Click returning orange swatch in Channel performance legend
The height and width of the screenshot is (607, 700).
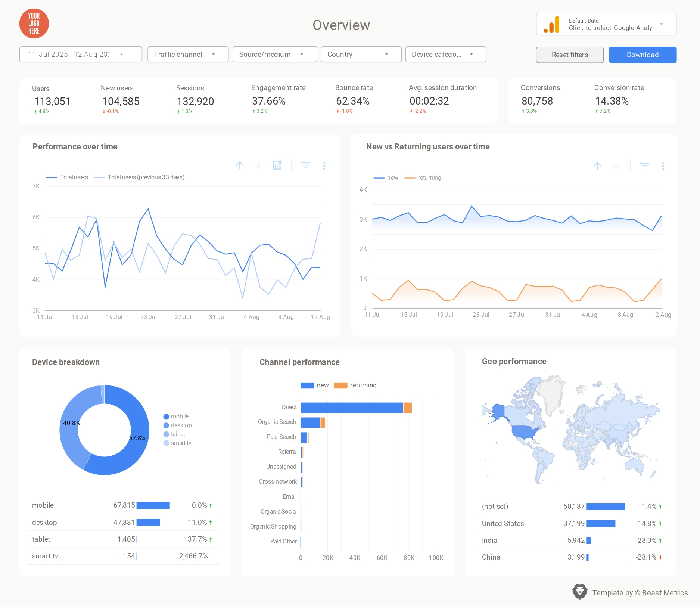[x=340, y=385]
